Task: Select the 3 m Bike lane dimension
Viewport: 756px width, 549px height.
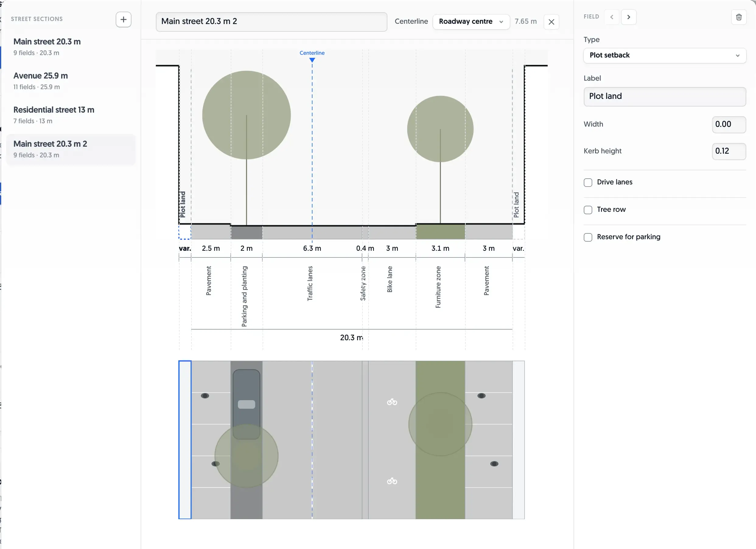Action: tap(392, 248)
